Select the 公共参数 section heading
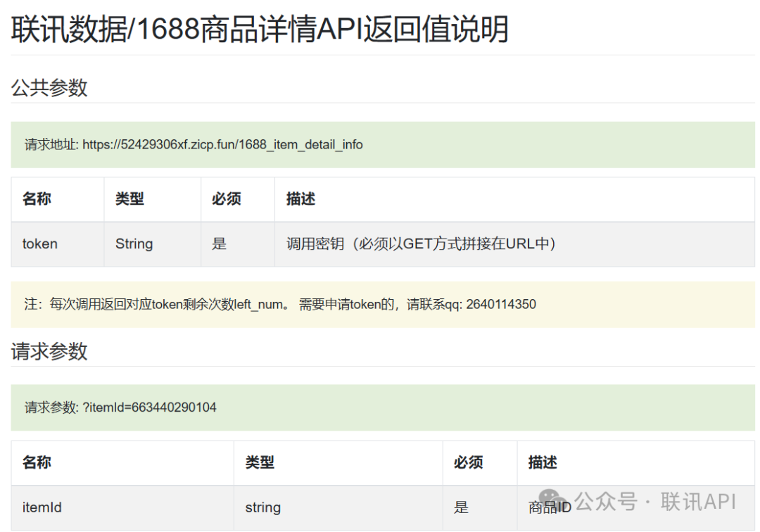 point(49,88)
